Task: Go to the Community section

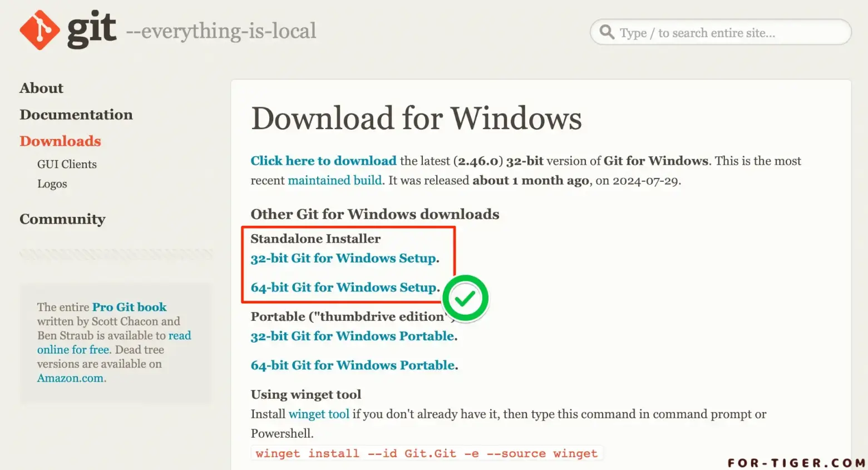Action: tap(62, 219)
